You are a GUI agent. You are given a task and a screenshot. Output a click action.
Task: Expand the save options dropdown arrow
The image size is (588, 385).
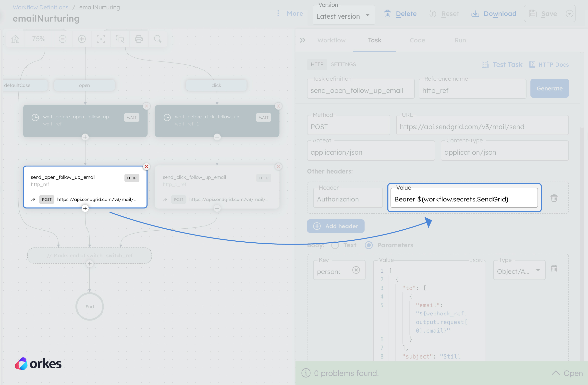[x=569, y=13]
